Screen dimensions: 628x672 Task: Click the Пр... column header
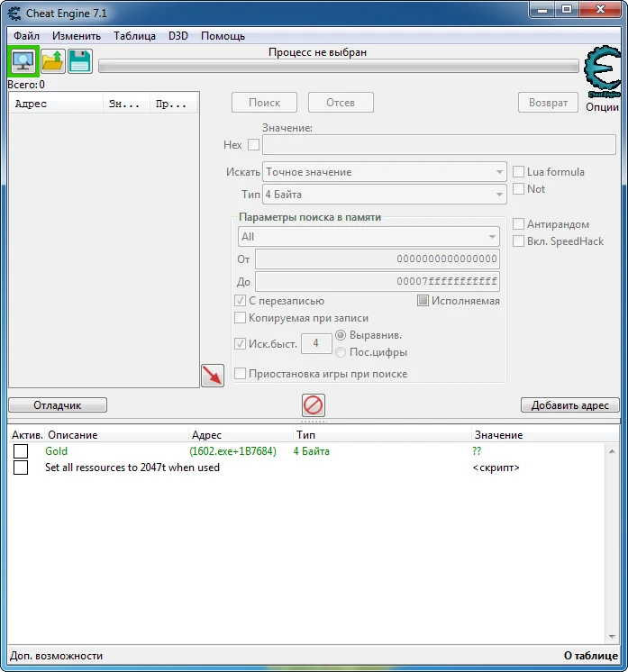[173, 104]
